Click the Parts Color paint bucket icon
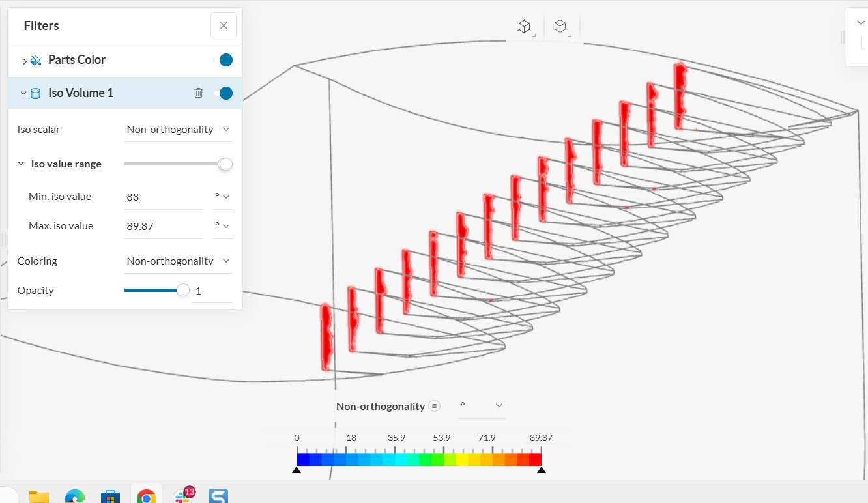 coord(36,60)
